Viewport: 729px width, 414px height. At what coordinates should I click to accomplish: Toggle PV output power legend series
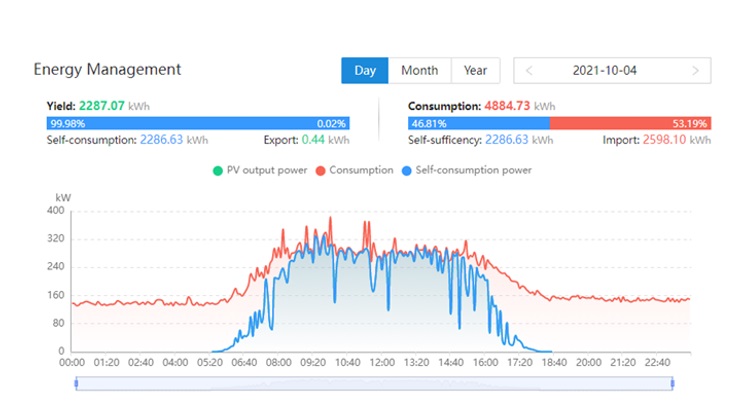click(260, 170)
